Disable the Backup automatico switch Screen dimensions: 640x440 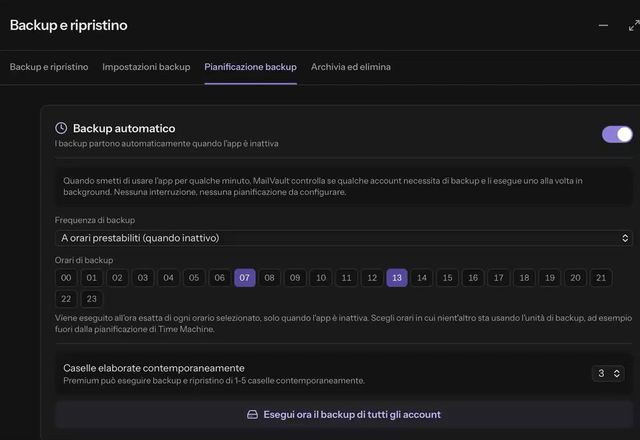[617, 134]
